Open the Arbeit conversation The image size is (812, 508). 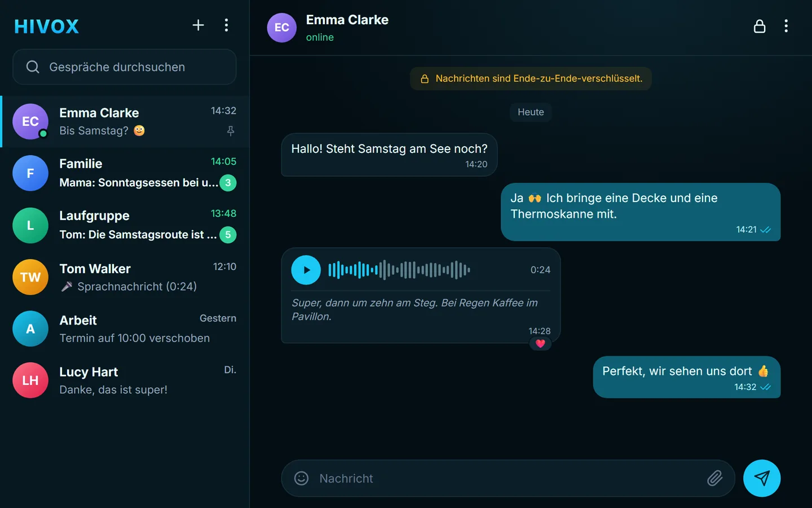click(x=125, y=329)
